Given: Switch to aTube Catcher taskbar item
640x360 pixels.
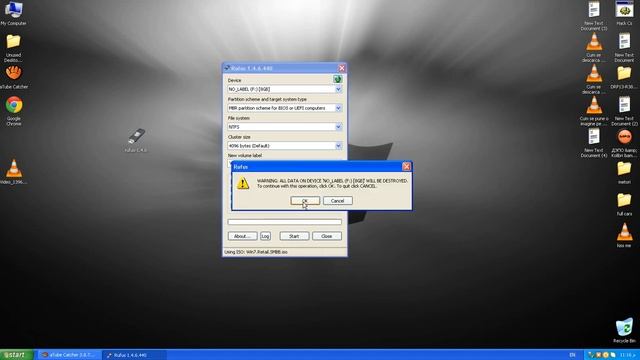Looking at the screenshot, I should [x=69, y=355].
